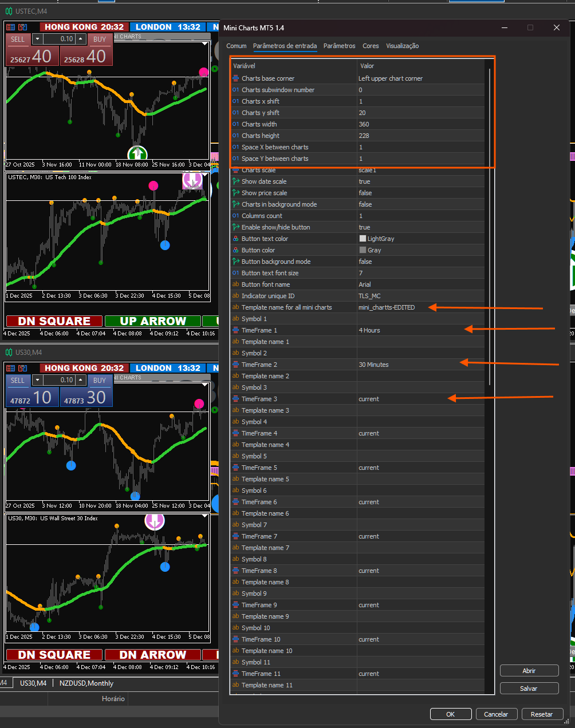Toggle one-click trading icon in USTEC chart

(22, 27)
